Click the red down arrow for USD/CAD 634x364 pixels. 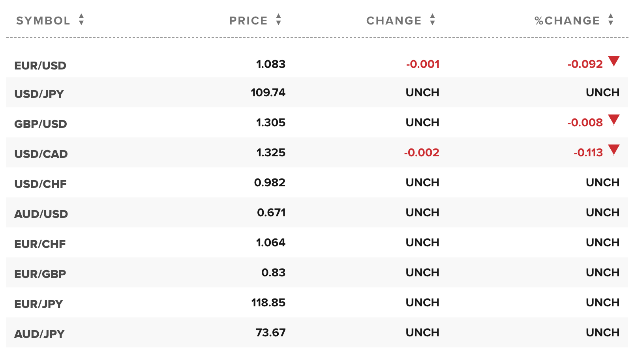pos(614,150)
